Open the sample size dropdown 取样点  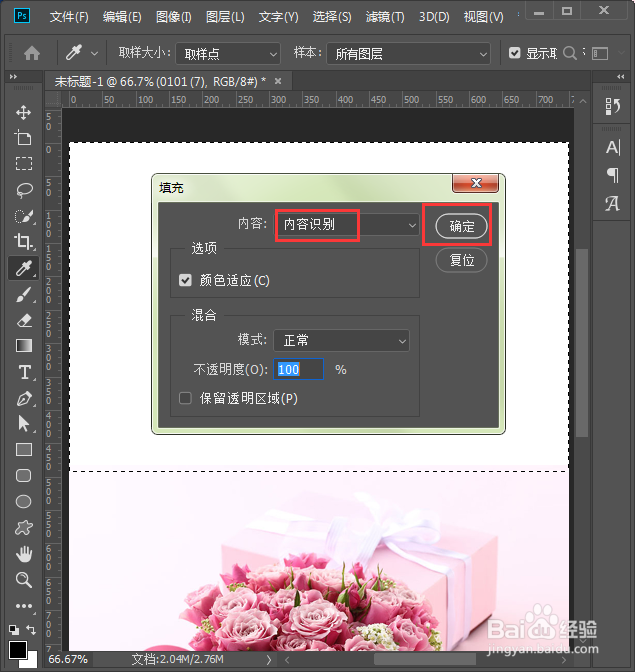228,54
